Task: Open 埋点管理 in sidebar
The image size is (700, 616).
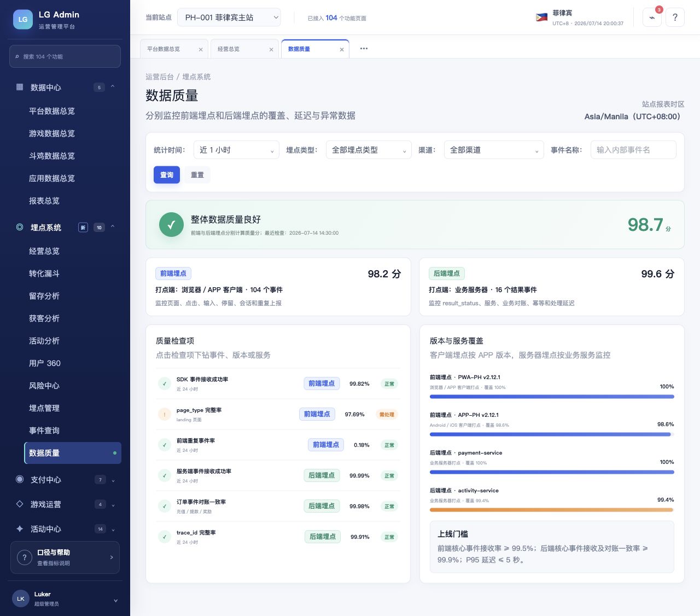Action: coord(73,408)
